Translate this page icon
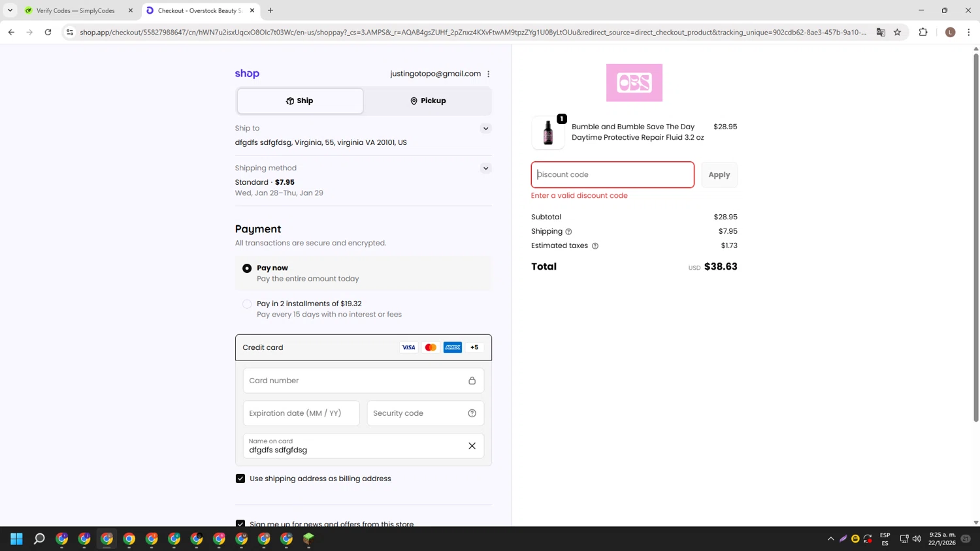Viewport: 980px width, 551px height. (x=881, y=32)
